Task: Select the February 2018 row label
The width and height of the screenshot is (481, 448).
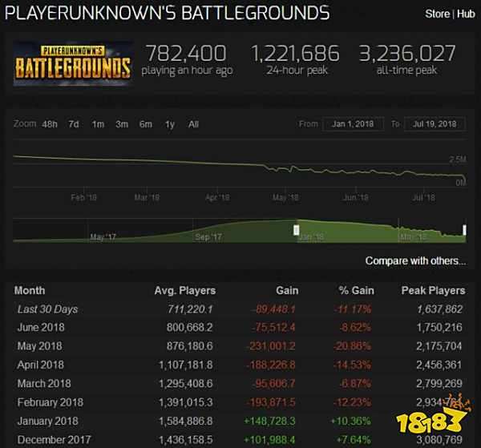Action: tap(51, 402)
